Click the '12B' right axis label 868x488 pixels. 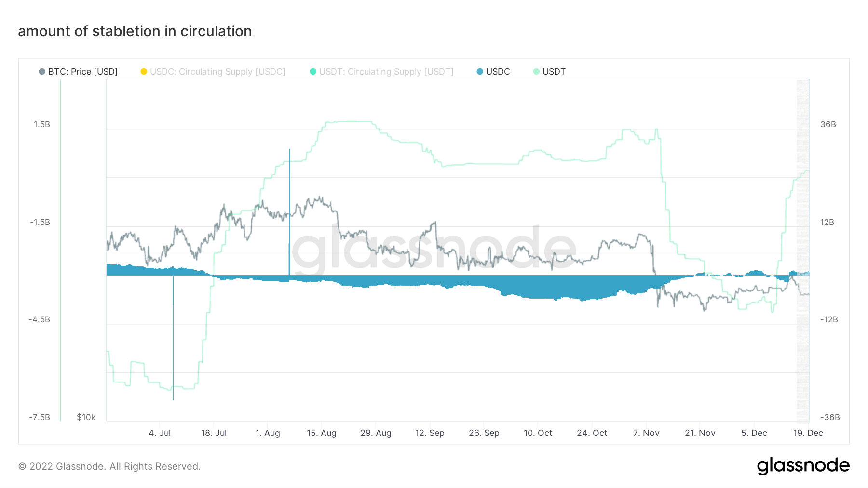827,222
